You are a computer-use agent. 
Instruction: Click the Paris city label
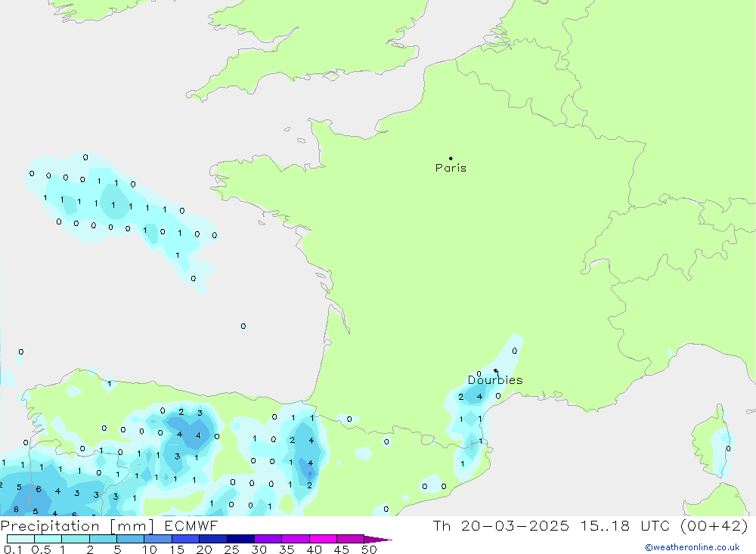451,168
